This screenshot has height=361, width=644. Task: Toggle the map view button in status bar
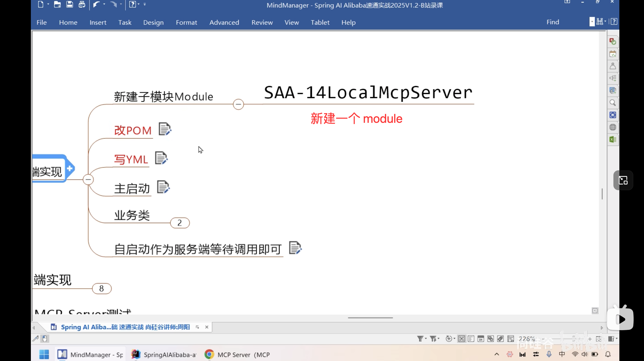[462, 339]
